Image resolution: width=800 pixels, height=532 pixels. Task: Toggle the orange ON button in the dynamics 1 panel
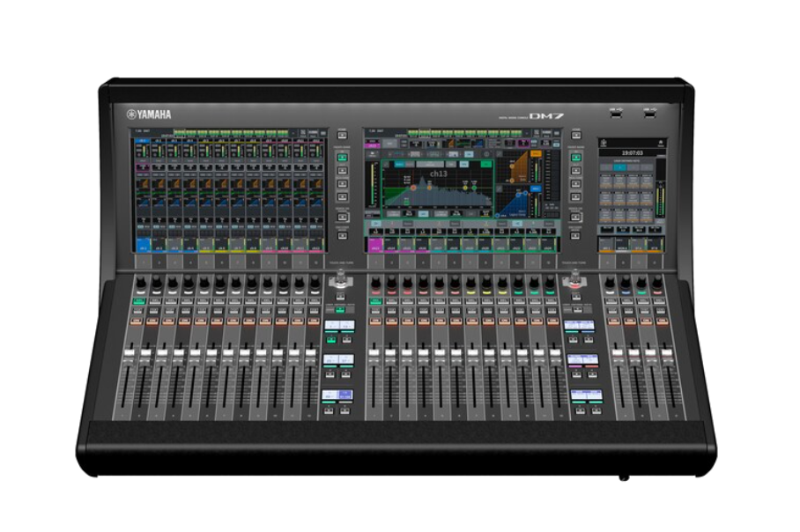(x=536, y=153)
